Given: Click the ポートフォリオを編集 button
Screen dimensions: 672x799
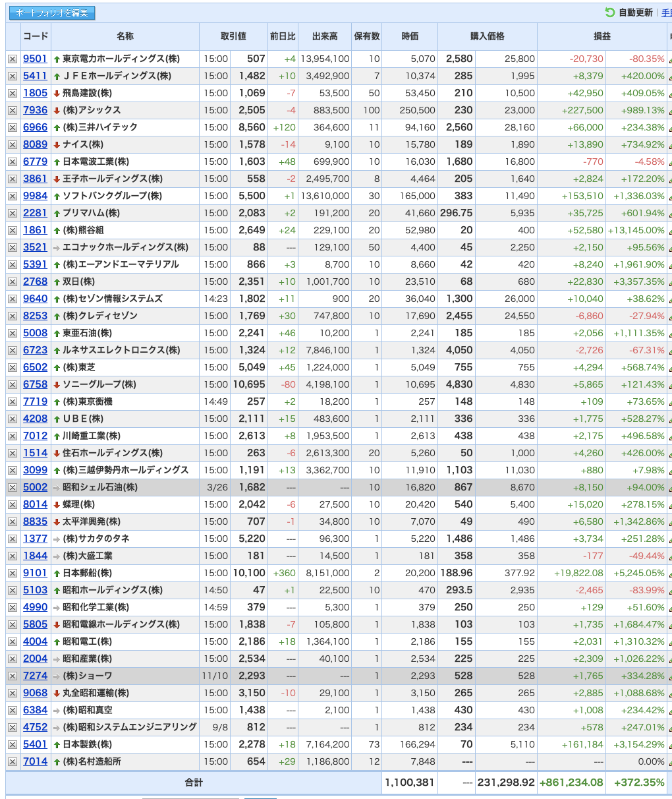Looking at the screenshot, I should pos(52,13).
